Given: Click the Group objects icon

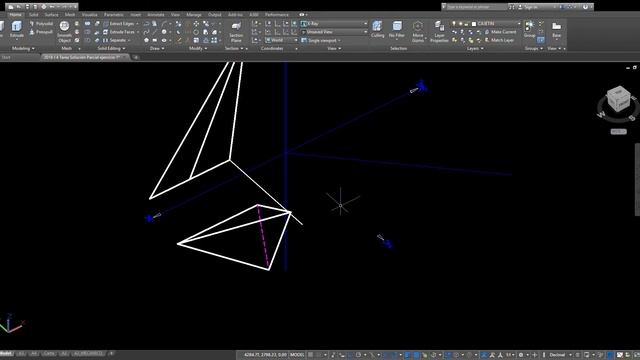Looking at the screenshot, I should pos(529,29).
